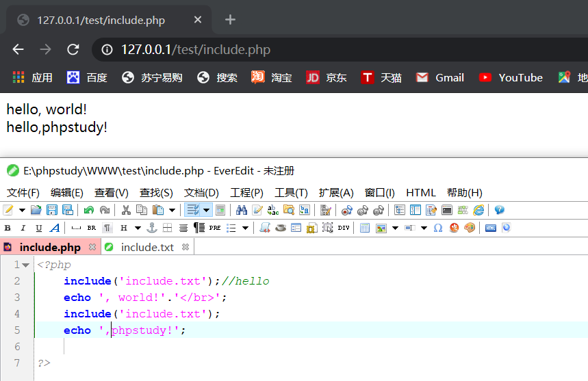This screenshot has height=381, width=588.
Task: Preview in Internet Explorer browser icon
Action: click(478, 210)
